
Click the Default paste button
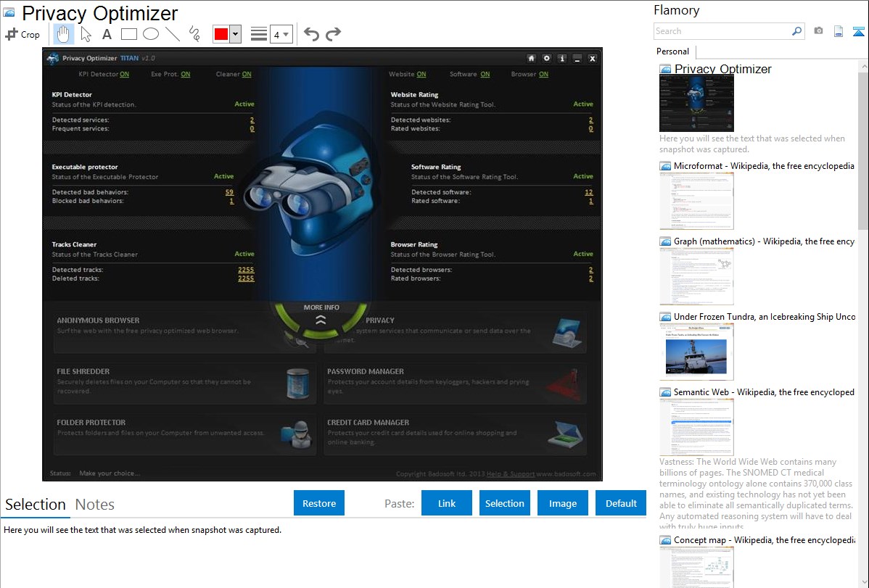tap(621, 503)
